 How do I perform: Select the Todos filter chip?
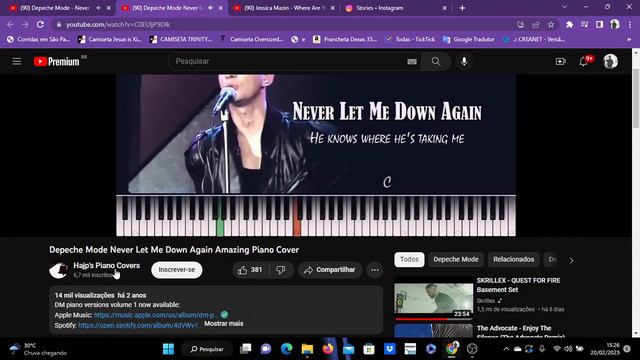[409, 260]
